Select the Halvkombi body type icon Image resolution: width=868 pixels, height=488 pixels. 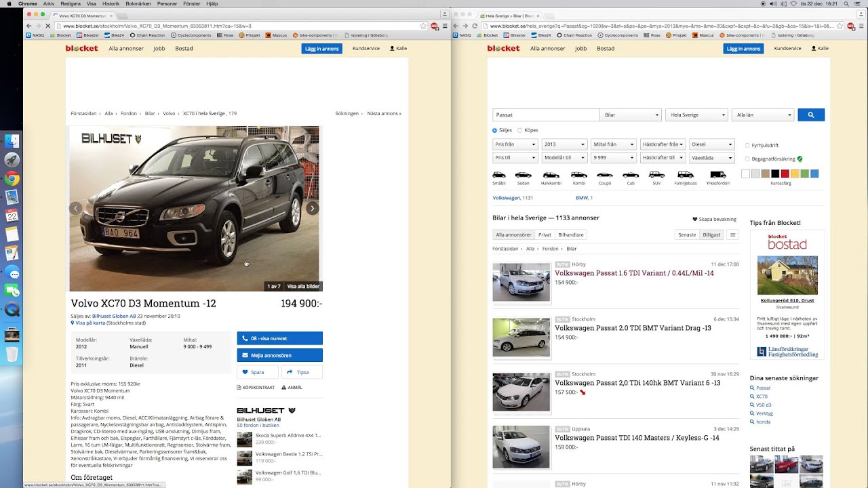(x=551, y=175)
